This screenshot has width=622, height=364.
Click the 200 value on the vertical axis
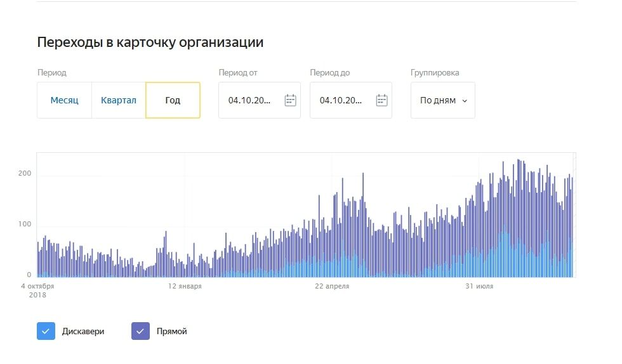(x=25, y=174)
